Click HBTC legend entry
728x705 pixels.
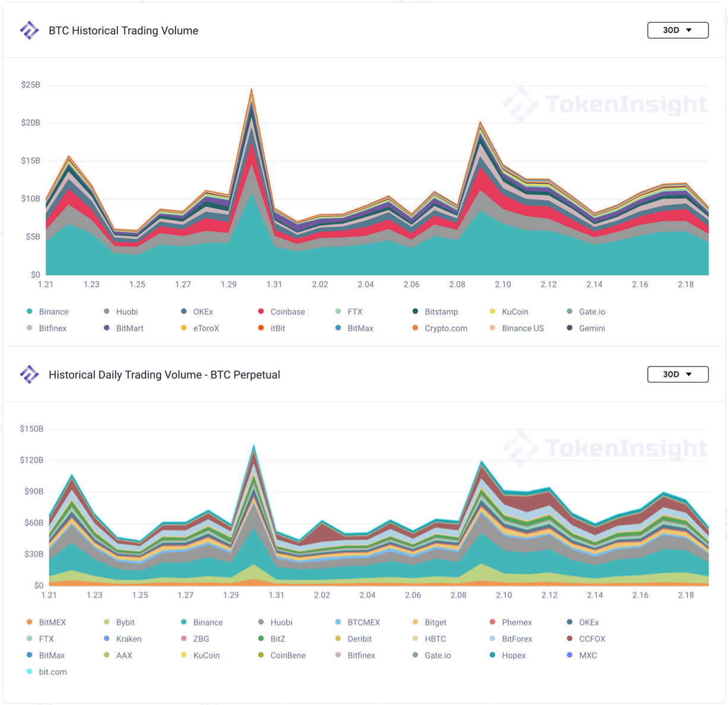(429, 639)
